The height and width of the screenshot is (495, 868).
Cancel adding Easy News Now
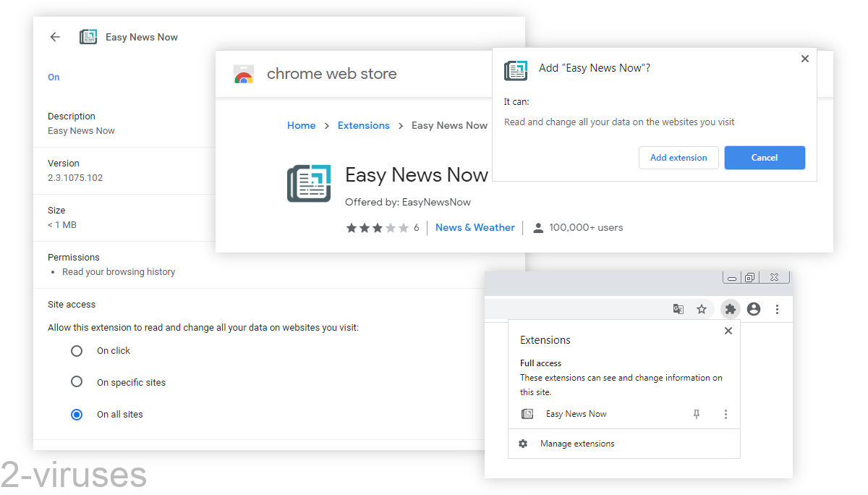tap(765, 157)
